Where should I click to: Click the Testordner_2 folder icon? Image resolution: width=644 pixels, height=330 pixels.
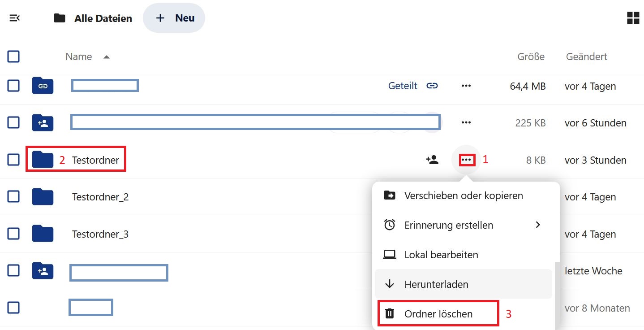[x=43, y=196]
